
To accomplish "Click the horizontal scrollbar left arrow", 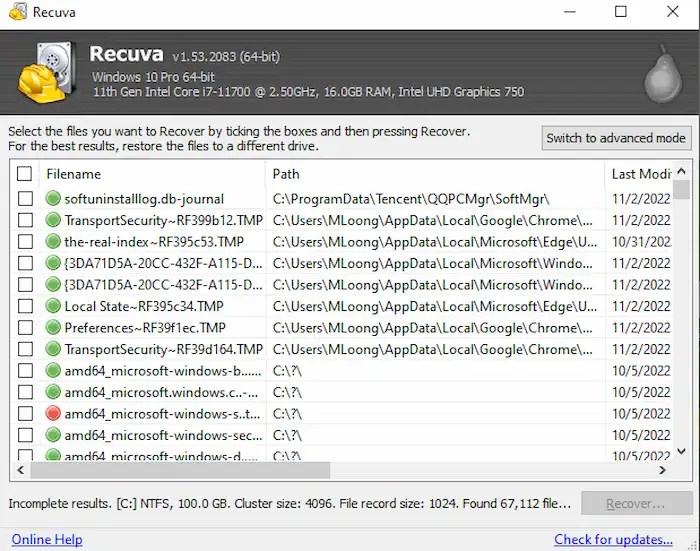I will click(x=21, y=470).
